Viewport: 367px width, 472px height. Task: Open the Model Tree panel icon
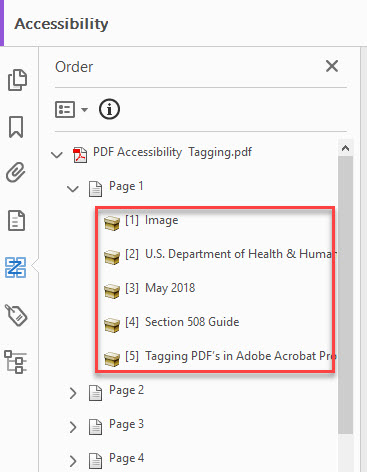click(15, 362)
